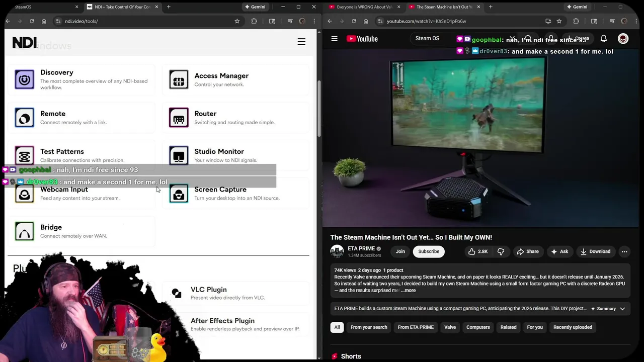This screenshot has height=362, width=644.
Task: Expand the AI Summary chevron
Action: coord(622,309)
